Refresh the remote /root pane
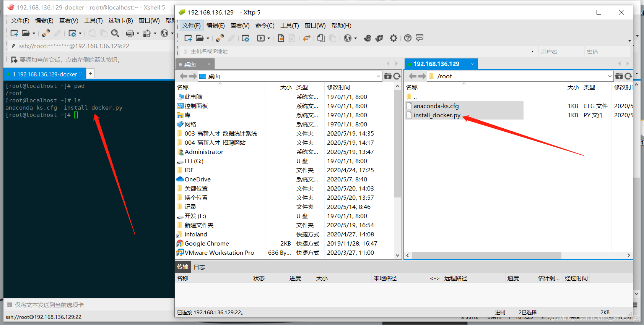Image resolution: width=644 pixels, height=325 pixels. [628, 76]
